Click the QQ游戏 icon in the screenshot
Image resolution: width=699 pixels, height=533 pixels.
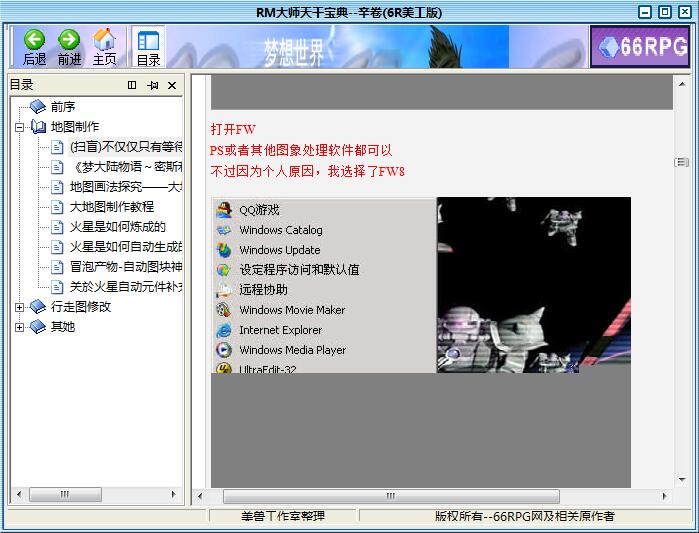click(x=224, y=210)
